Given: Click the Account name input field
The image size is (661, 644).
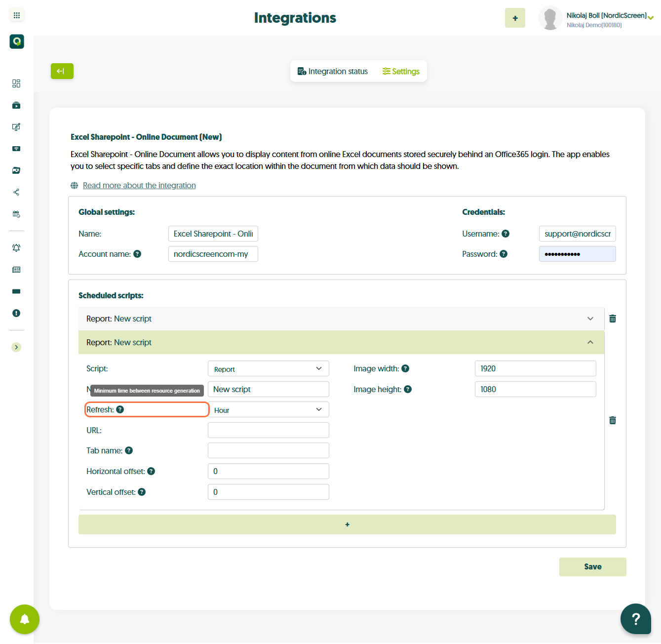Looking at the screenshot, I should pos(213,254).
